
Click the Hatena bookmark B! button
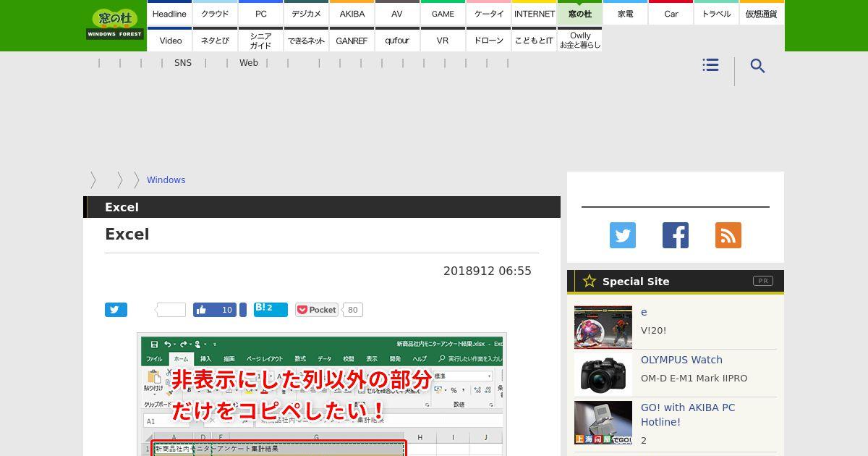[x=271, y=310]
